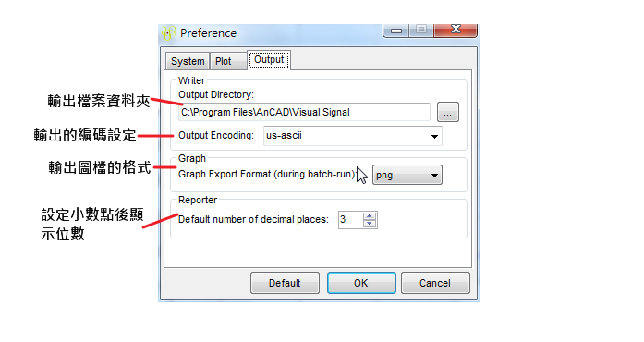Increase decimal places with up arrow

(370, 215)
